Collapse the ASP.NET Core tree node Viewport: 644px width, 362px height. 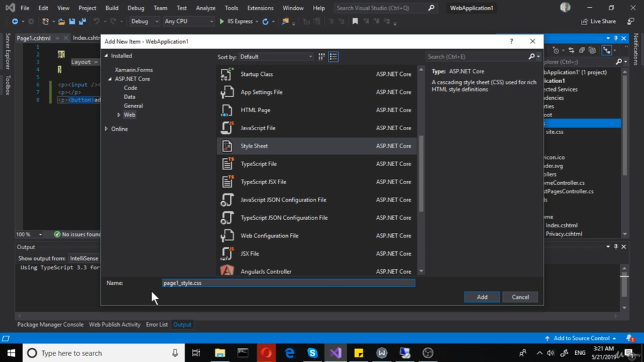pyautogui.click(x=110, y=79)
